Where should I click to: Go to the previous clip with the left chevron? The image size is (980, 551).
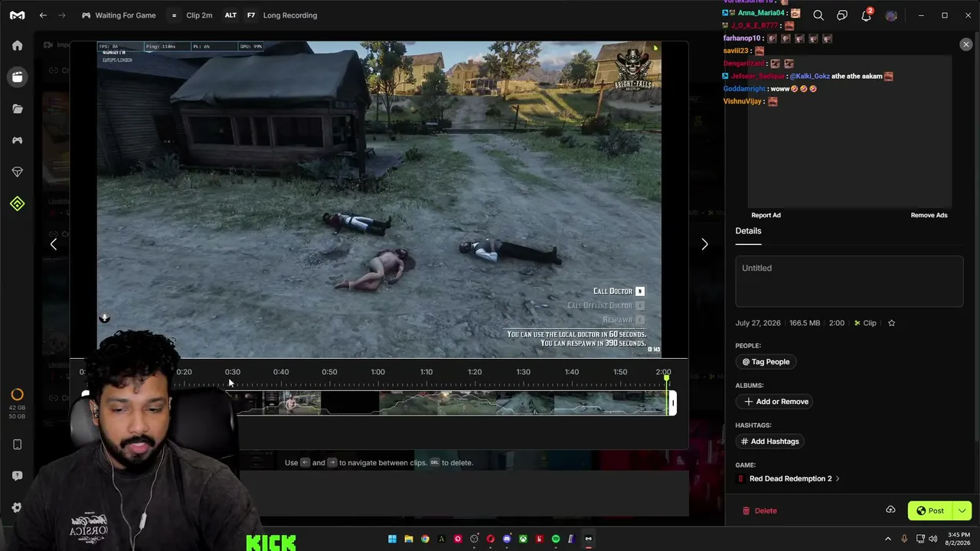[x=53, y=244]
